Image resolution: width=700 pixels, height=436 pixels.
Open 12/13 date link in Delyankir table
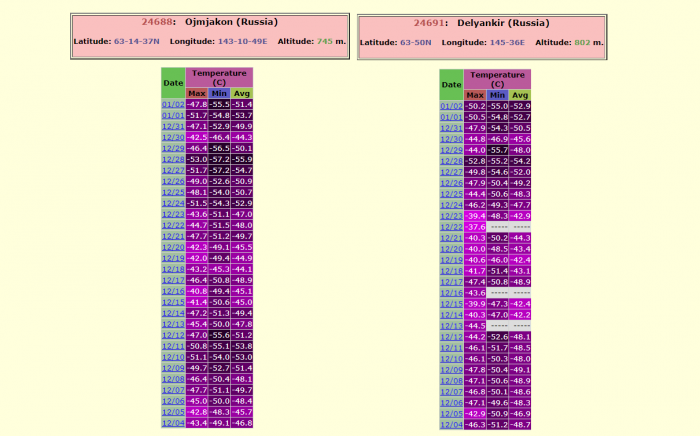[x=450, y=325]
